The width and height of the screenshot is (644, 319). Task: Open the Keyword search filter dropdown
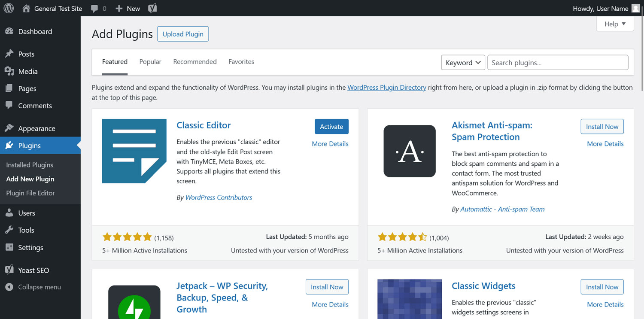462,62
